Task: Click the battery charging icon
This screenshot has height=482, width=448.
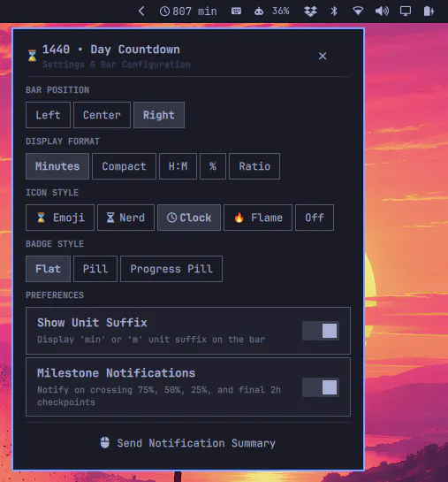Action: pyautogui.click(x=429, y=11)
